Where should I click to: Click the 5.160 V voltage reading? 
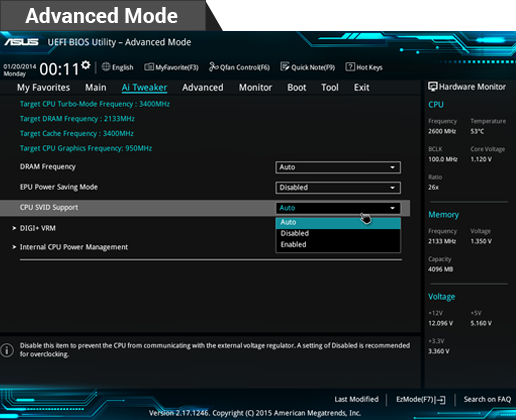481,323
